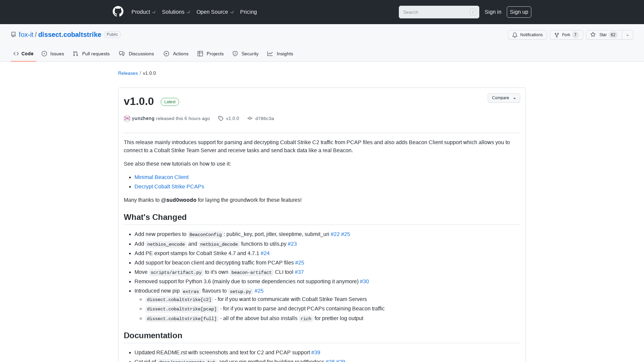Follow the Decrypt Cobalt Strike PCAPs link
The height and width of the screenshot is (362, 644).
tap(169, 186)
